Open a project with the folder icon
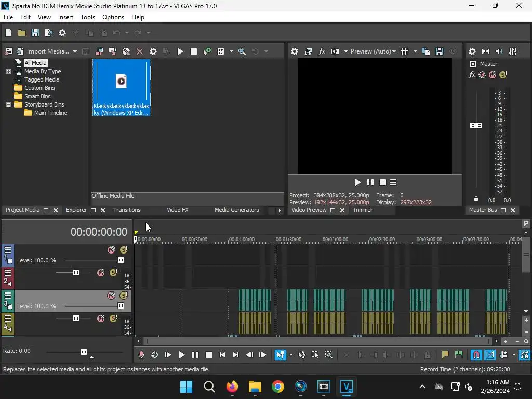Screen dimensions: 532x399 [22, 33]
